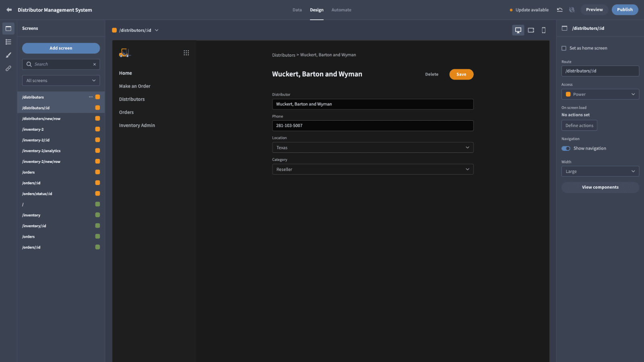This screenshot has width=644, height=362.
Task: Switch to the Design tab
Action: (x=317, y=10)
